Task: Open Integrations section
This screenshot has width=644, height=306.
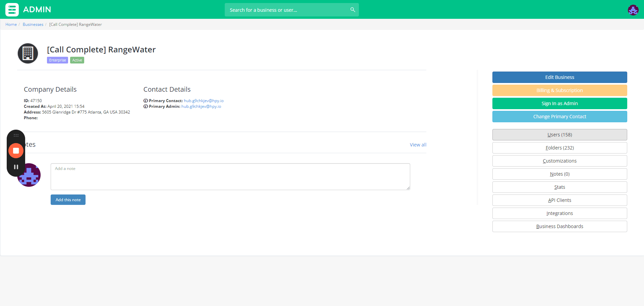Action: tap(559, 213)
